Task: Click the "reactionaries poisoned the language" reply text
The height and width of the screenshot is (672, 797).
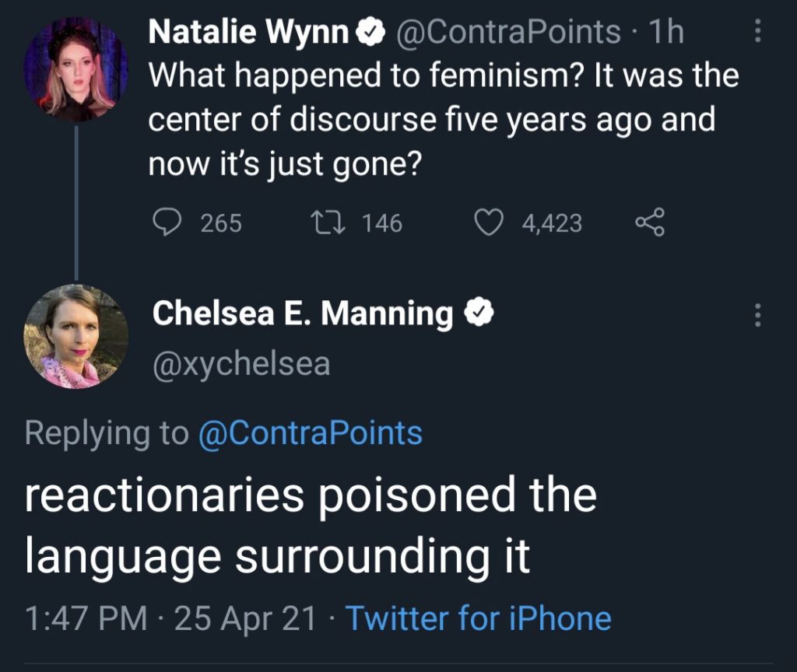Action: (x=310, y=525)
